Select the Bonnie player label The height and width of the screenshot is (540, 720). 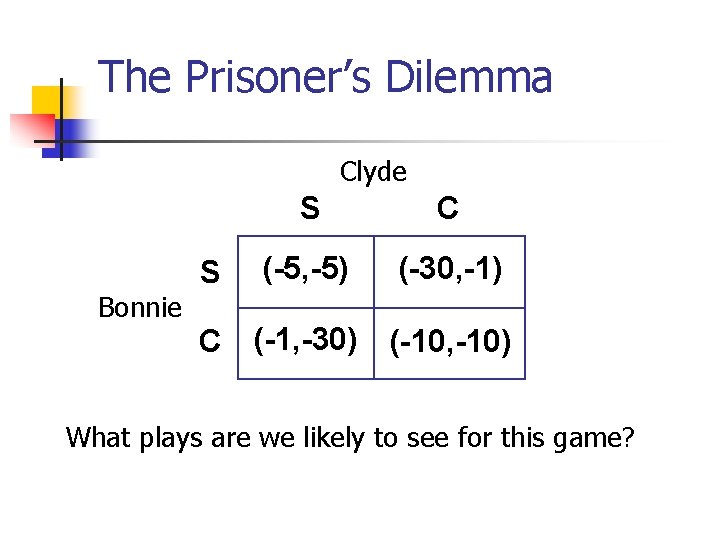[140, 307]
